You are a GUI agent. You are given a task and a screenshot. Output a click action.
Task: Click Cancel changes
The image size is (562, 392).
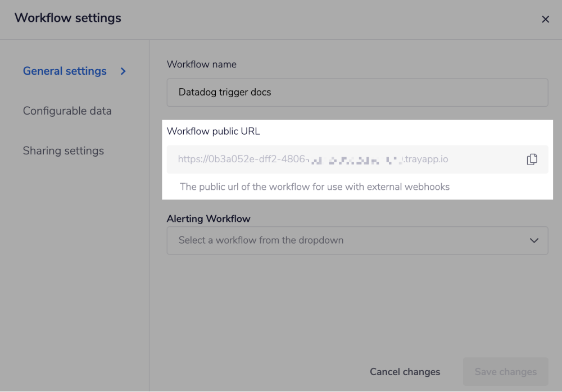point(405,371)
